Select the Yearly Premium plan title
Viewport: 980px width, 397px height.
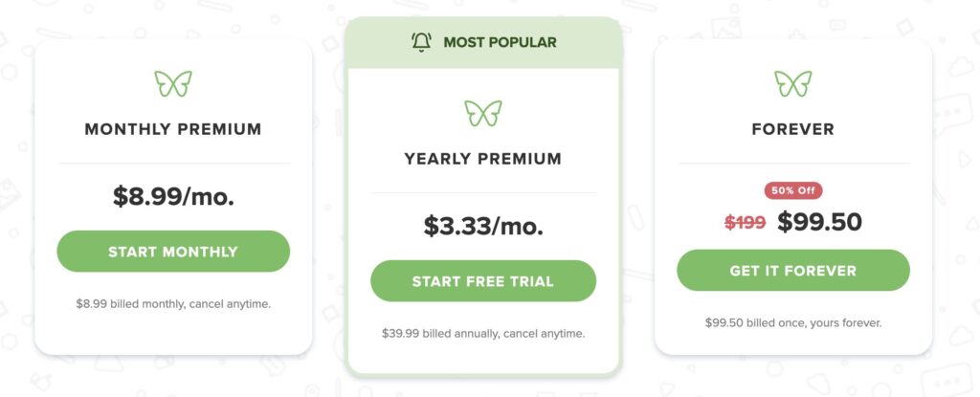[x=483, y=159]
